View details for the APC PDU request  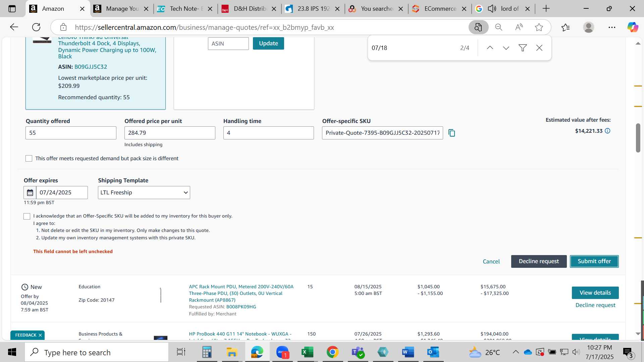(595, 293)
